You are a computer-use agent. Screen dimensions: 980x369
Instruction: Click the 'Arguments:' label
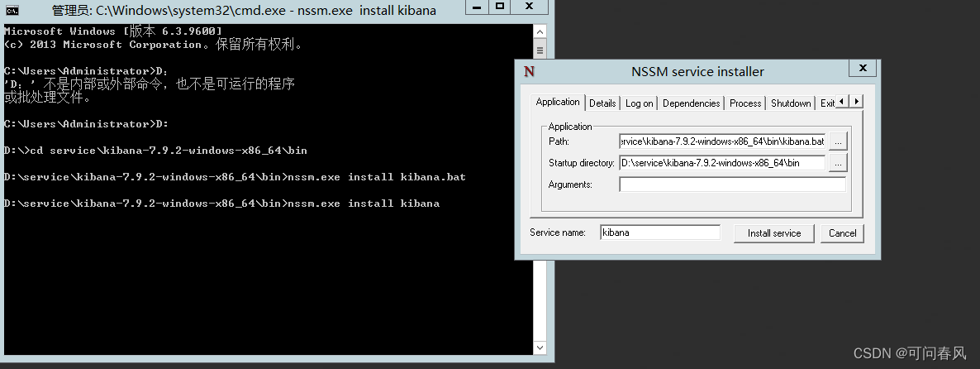click(x=570, y=184)
